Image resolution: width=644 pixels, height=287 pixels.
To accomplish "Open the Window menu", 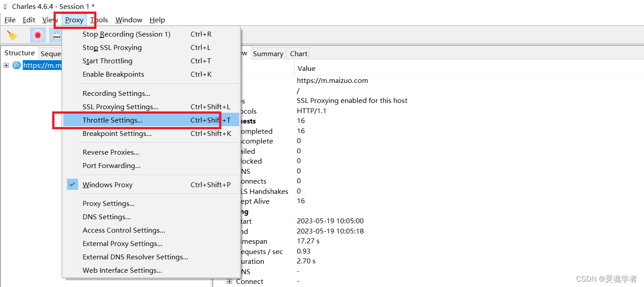I will tap(129, 20).
